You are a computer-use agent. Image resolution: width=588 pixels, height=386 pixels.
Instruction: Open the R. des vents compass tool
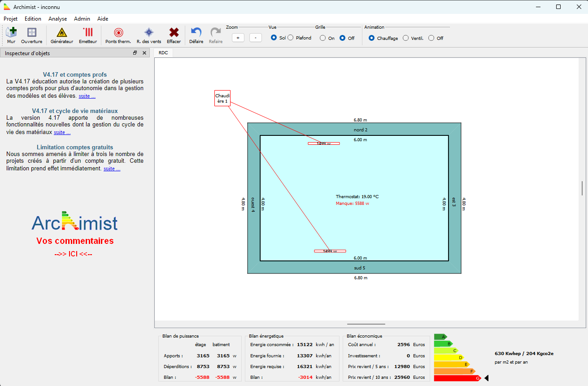pos(149,35)
